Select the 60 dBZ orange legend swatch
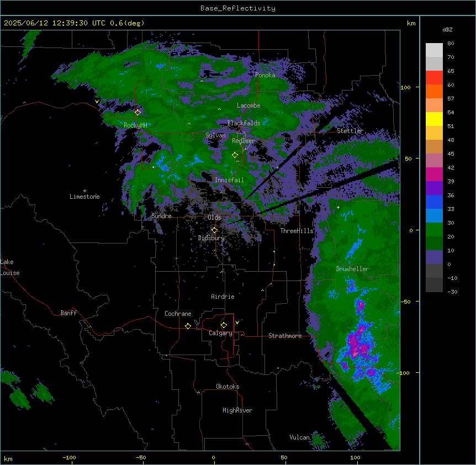This screenshot has width=476, height=465. (434, 91)
